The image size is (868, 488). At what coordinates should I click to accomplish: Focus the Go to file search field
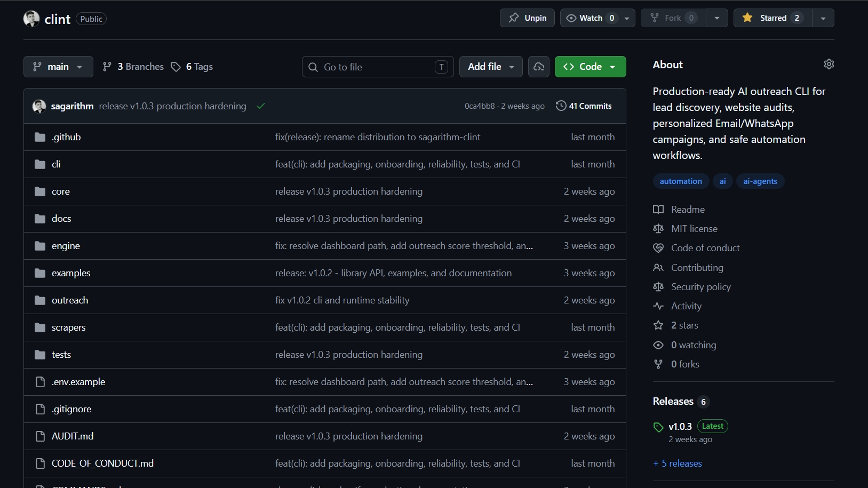coord(378,67)
